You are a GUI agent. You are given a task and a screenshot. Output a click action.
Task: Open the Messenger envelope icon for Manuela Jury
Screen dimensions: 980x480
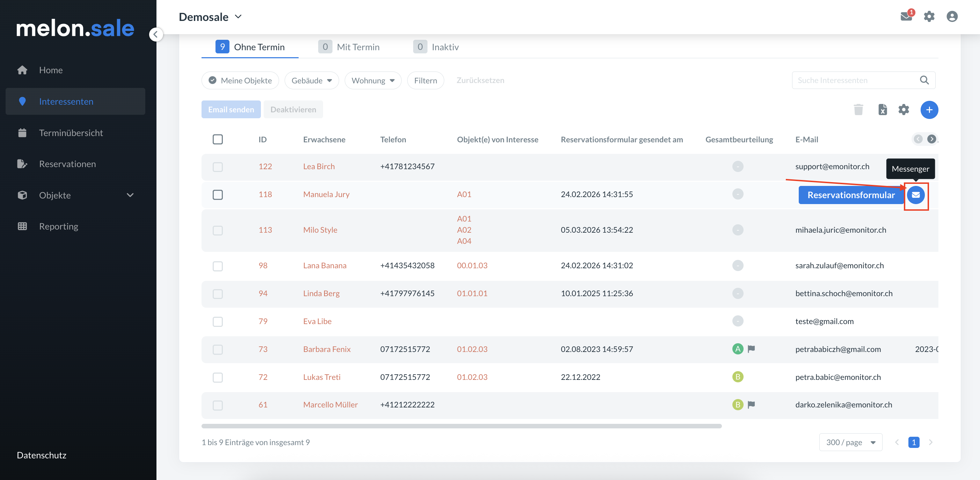coord(915,195)
